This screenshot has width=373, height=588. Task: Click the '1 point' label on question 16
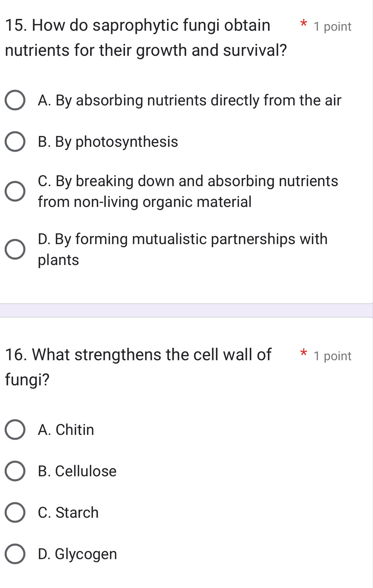(332, 356)
